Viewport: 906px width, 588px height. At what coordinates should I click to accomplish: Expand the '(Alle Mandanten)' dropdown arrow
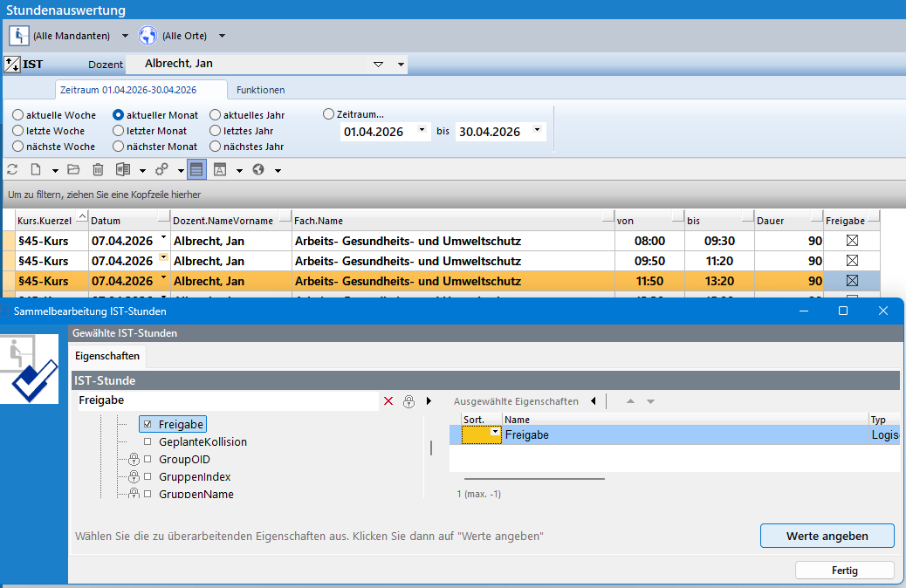coord(125,36)
